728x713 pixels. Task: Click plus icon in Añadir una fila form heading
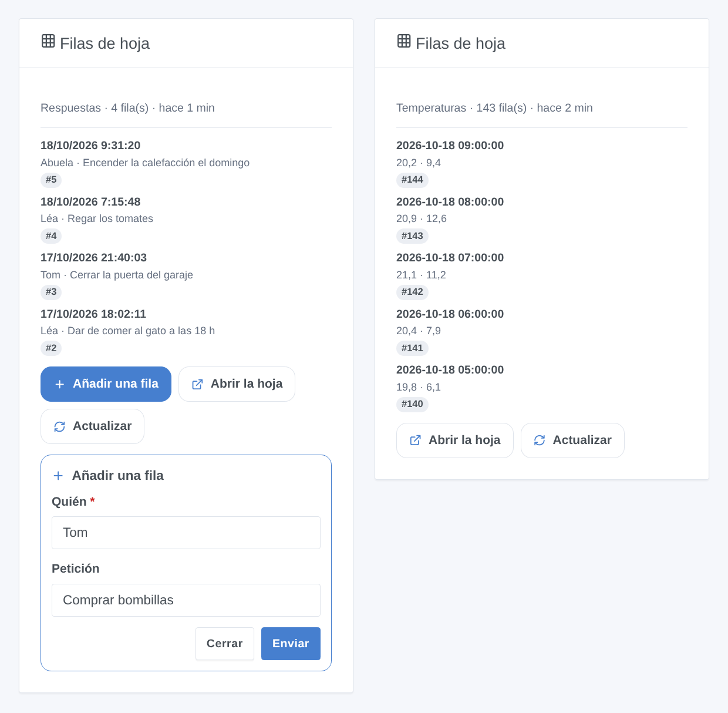(58, 476)
